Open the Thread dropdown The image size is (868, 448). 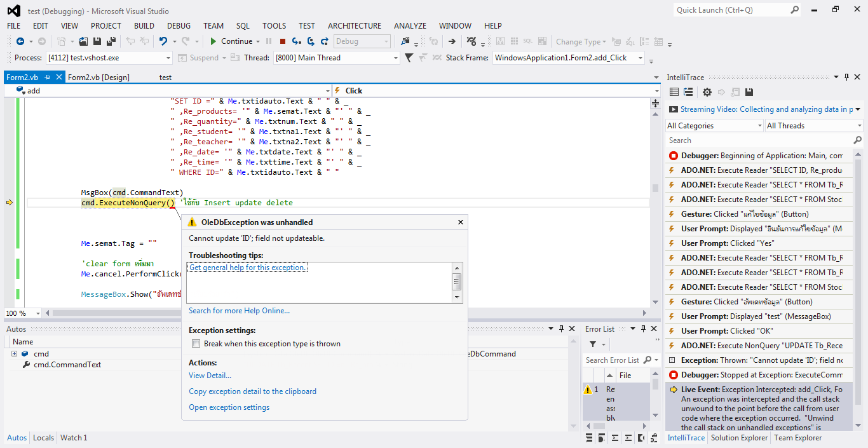(x=395, y=58)
